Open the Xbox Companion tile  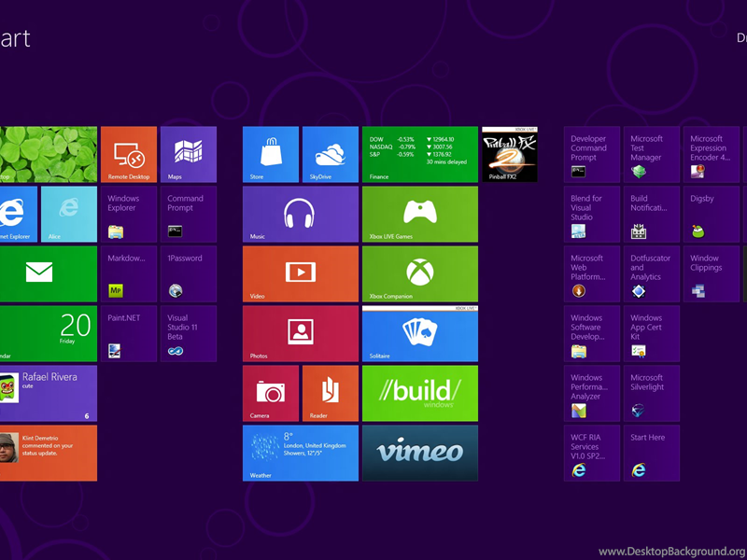[420, 273]
